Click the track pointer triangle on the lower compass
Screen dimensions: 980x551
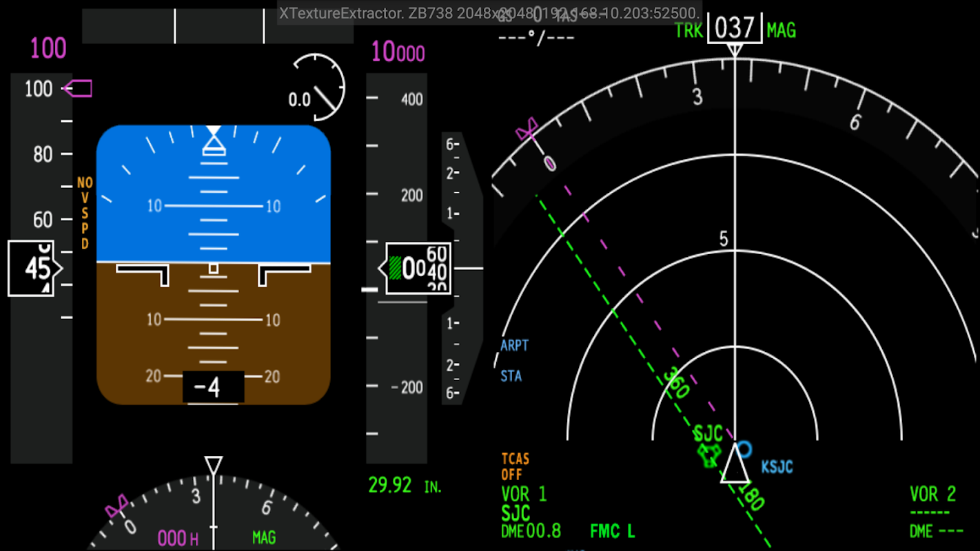tap(214, 465)
